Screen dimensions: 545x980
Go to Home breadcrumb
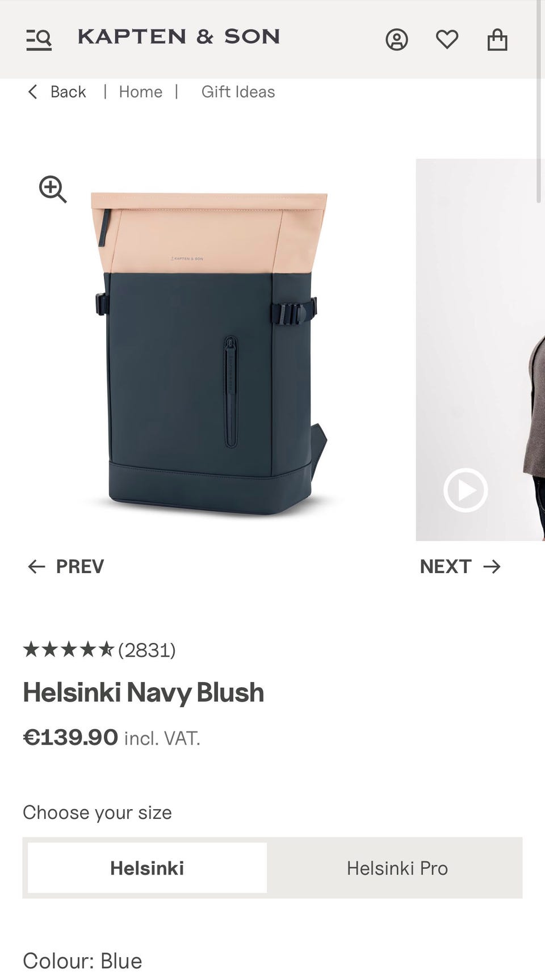click(140, 92)
